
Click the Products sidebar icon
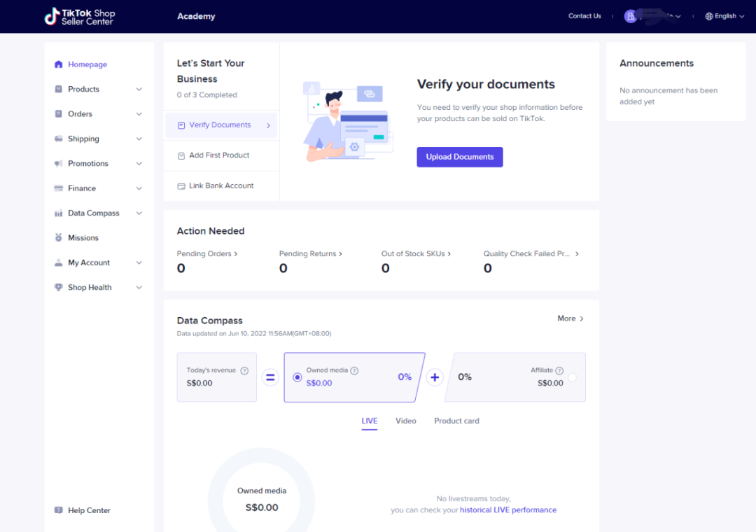click(x=58, y=89)
